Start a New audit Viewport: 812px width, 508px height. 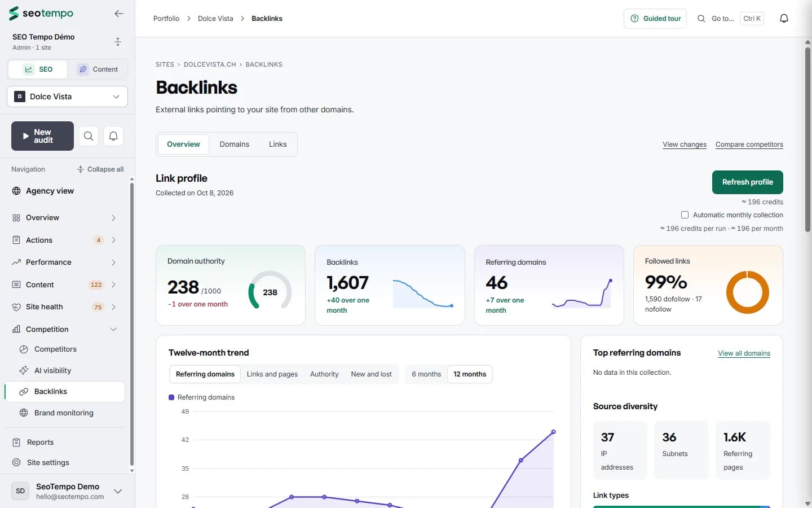click(x=42, y=136)
